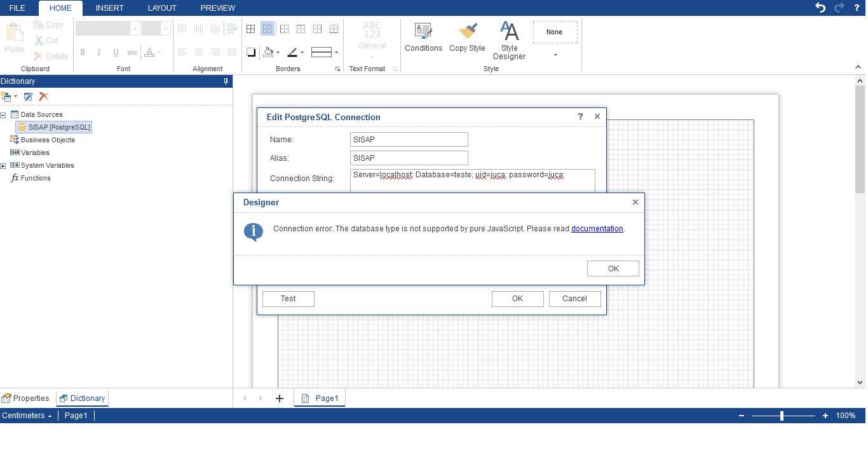Click the Name input field
Image resolution: width=868 pixels, height=469 pixels.
(409, 140)
